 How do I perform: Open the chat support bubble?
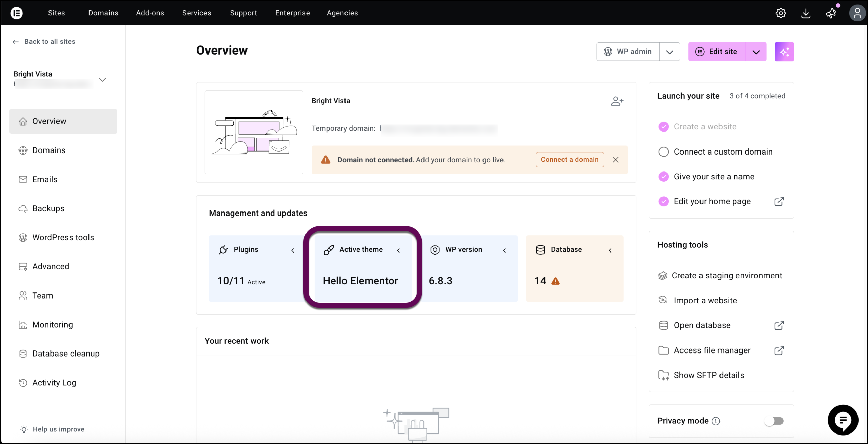843,420
